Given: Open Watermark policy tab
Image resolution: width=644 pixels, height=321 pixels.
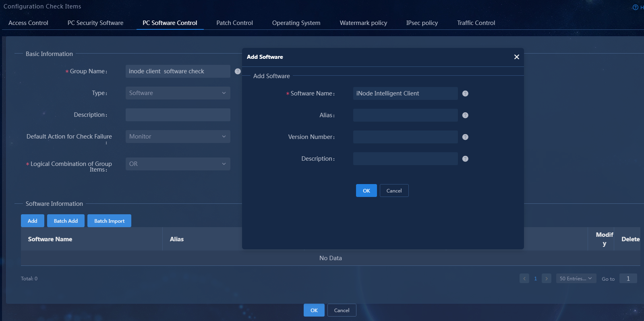Looking at the screenshot, I should (x=363, y=23).
